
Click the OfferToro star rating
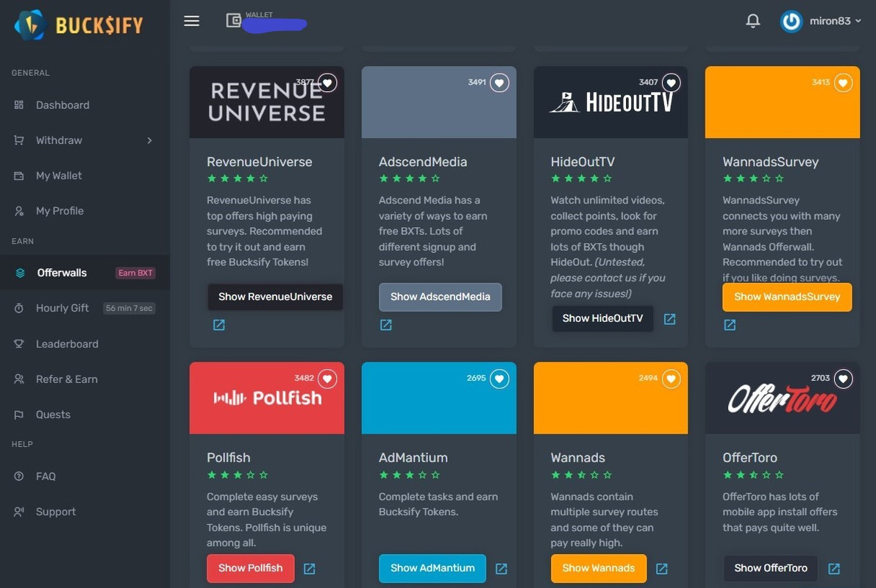[x=753, y=475]
